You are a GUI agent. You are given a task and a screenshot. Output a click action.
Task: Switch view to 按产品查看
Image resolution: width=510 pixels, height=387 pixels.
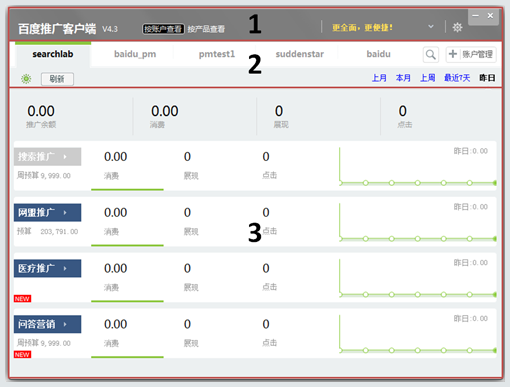coord(206,29)
